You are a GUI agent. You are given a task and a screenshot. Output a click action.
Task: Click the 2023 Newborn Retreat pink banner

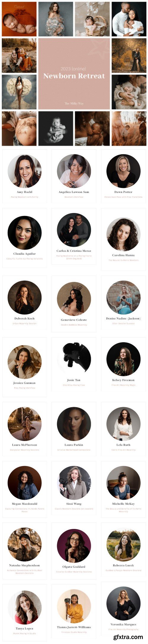click(x=74, y=74)
